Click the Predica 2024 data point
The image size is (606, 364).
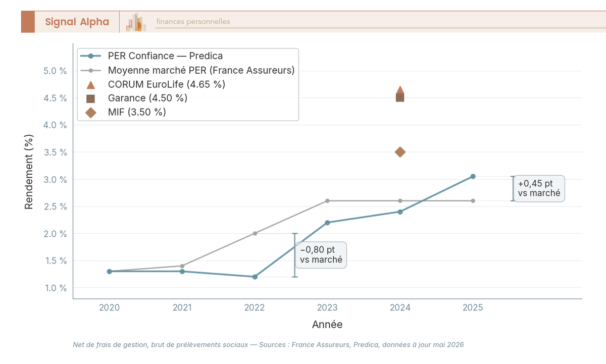tap(400, 212)
